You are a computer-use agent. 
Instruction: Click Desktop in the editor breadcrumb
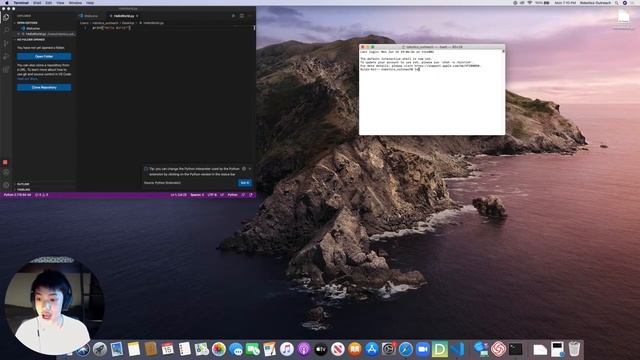128,23
